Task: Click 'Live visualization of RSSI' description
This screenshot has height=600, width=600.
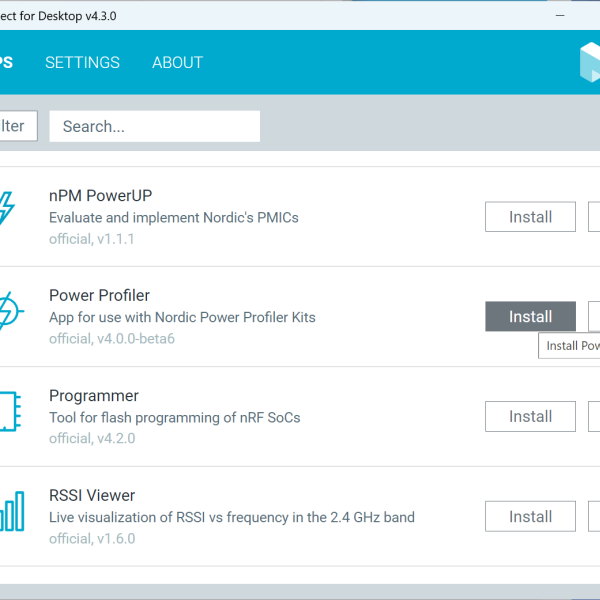Action: (232, 517)
